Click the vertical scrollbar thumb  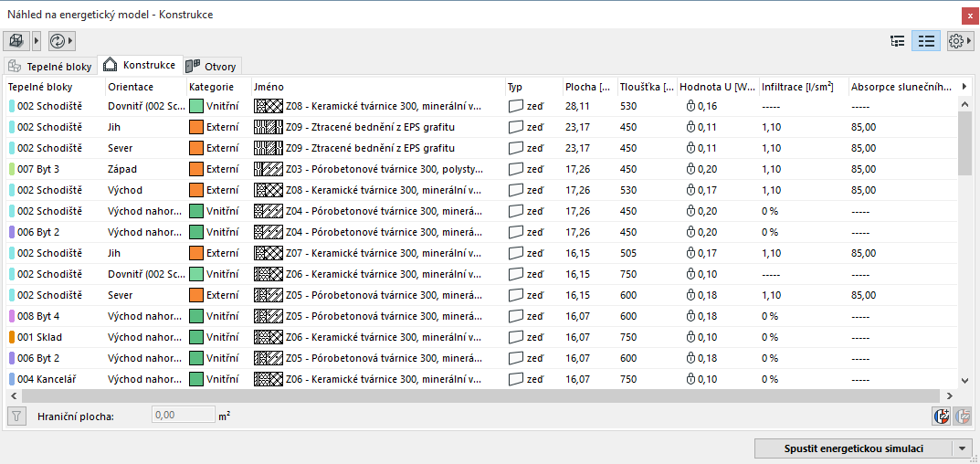tap(964, 143)
